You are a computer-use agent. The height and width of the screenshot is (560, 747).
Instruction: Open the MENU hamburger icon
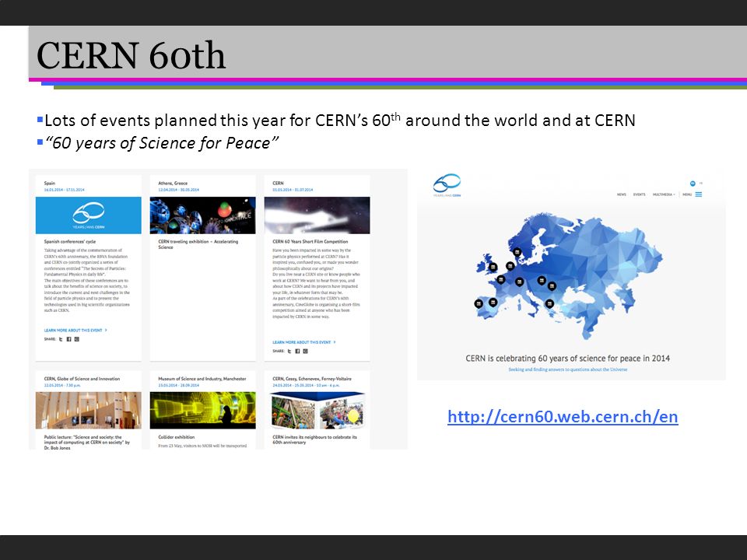[699, 194]
